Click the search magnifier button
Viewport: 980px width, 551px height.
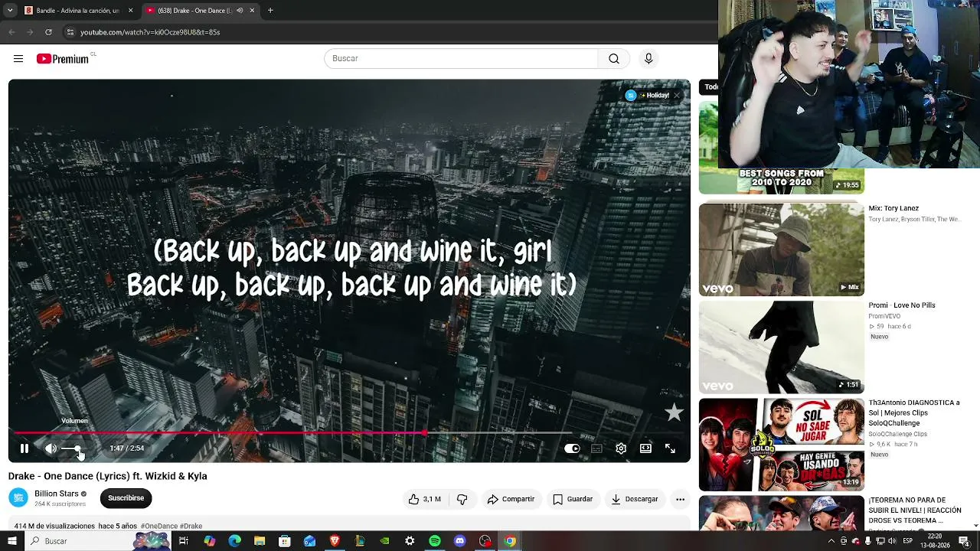pos(614,59)
